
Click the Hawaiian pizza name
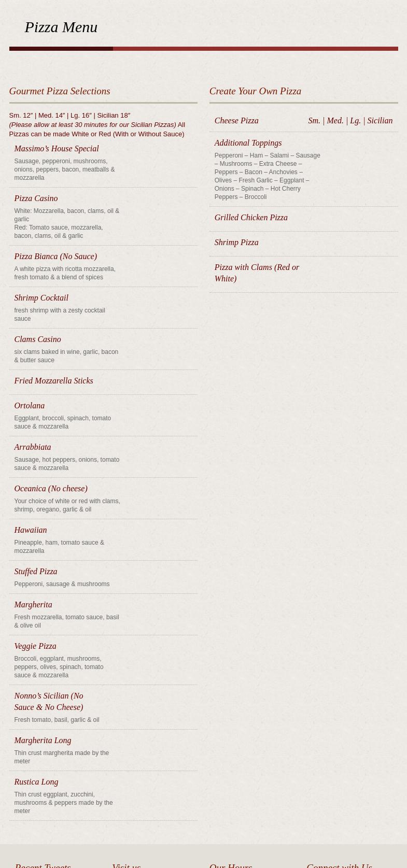[x=30, y=530]
